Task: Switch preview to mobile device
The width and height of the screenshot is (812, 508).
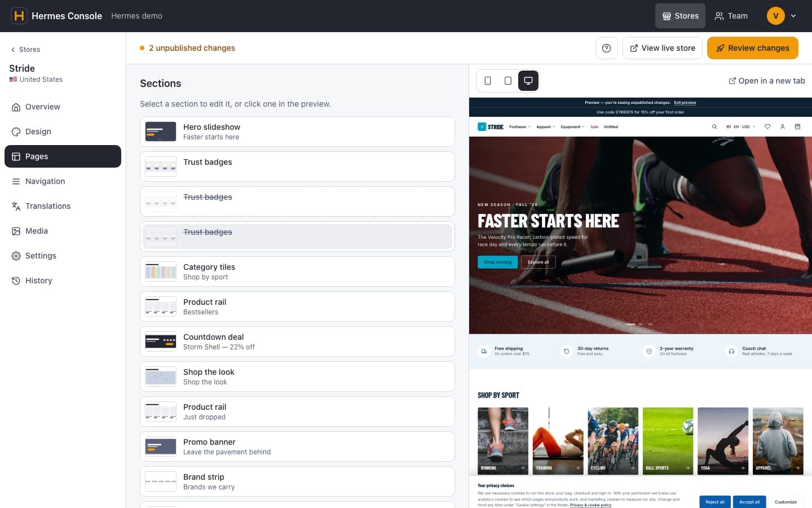Action: (488, 81)
